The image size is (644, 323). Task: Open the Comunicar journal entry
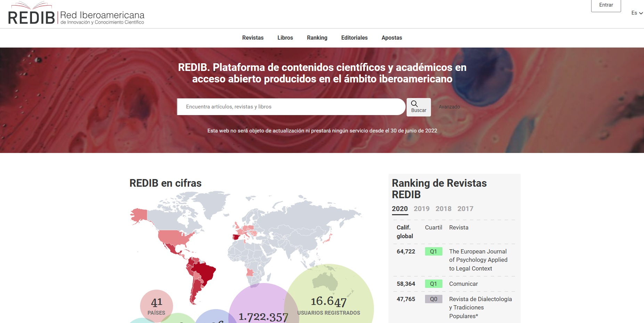pyautogui.click(x=463, y=284)
